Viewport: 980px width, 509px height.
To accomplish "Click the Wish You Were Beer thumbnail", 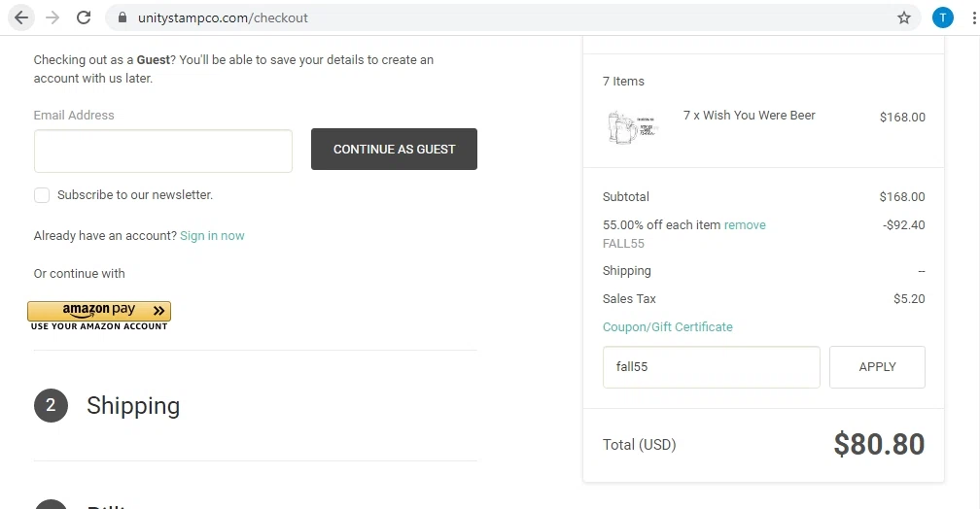I will [632, 127].
